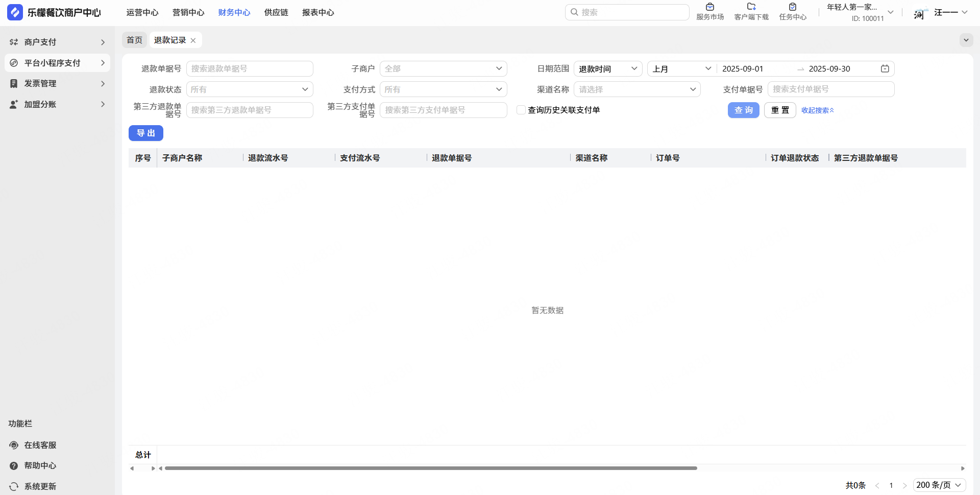Switch to the 首页 tab

134,40
